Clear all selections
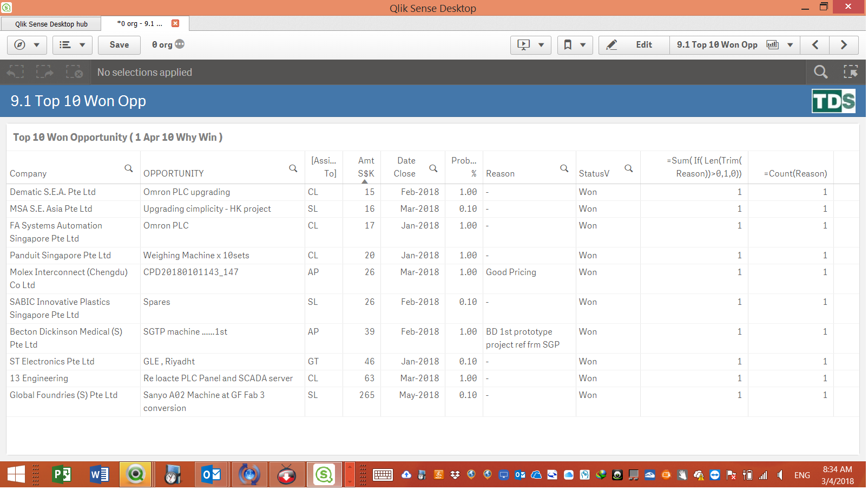Viewport: 868px width, 496px height. pyautogui.click(x=74, y=72)
